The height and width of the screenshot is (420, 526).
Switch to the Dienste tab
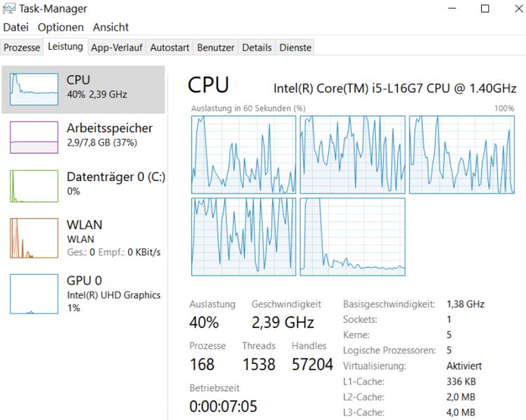pyautogui.click(x=295, y=47)
